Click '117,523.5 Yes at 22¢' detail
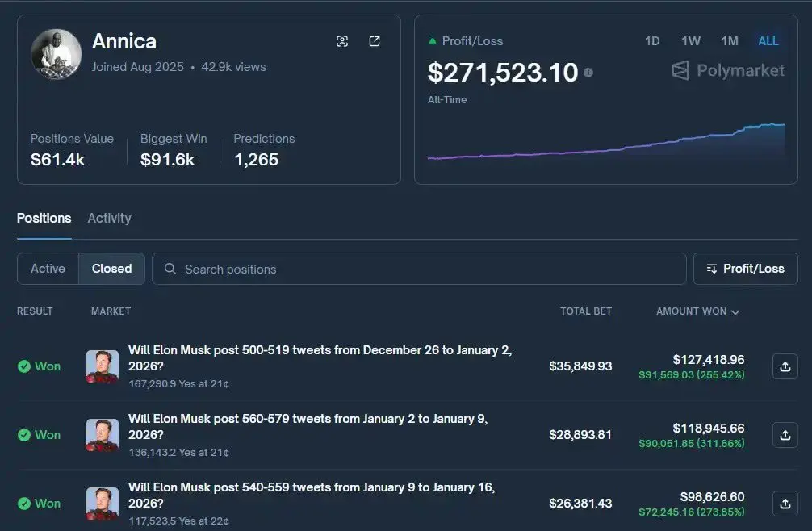 click(178, 521)
